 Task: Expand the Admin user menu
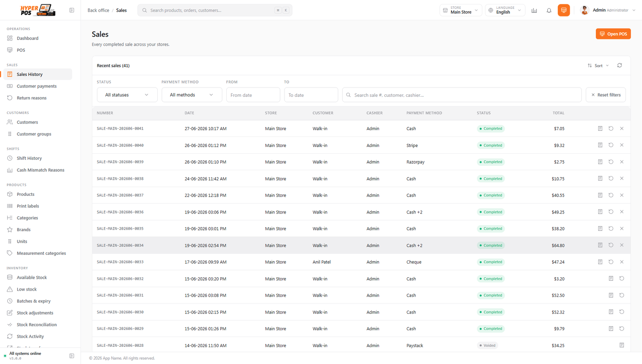coord(607,10)
